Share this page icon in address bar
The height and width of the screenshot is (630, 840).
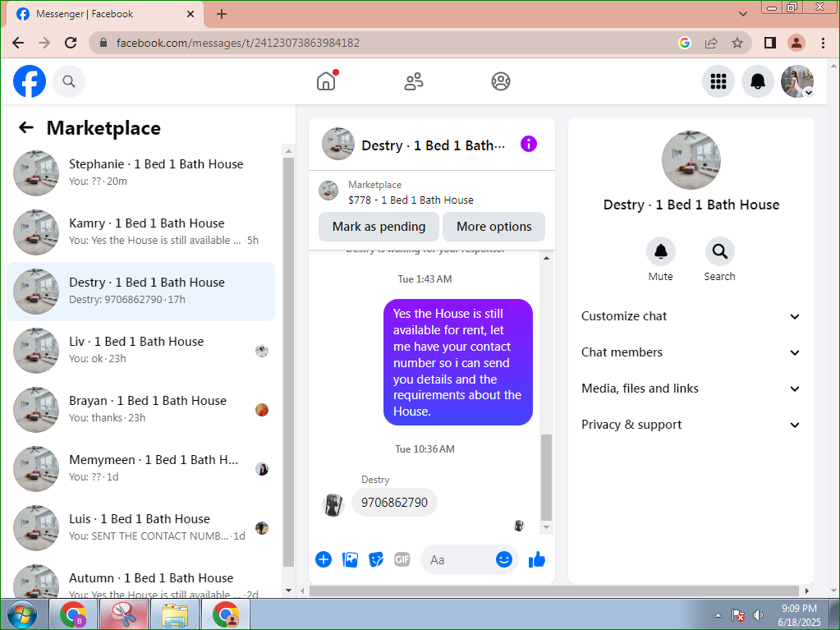pyautogui.click(x=711, y=43)
